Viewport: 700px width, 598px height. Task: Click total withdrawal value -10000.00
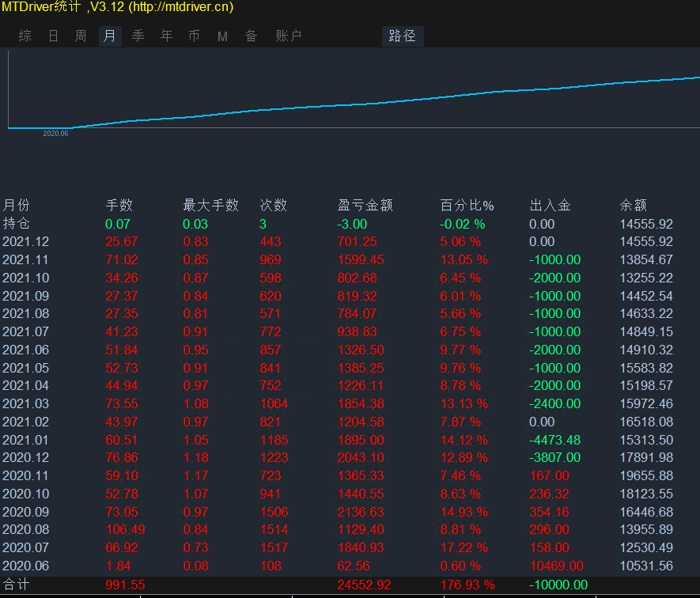[558, 585]
